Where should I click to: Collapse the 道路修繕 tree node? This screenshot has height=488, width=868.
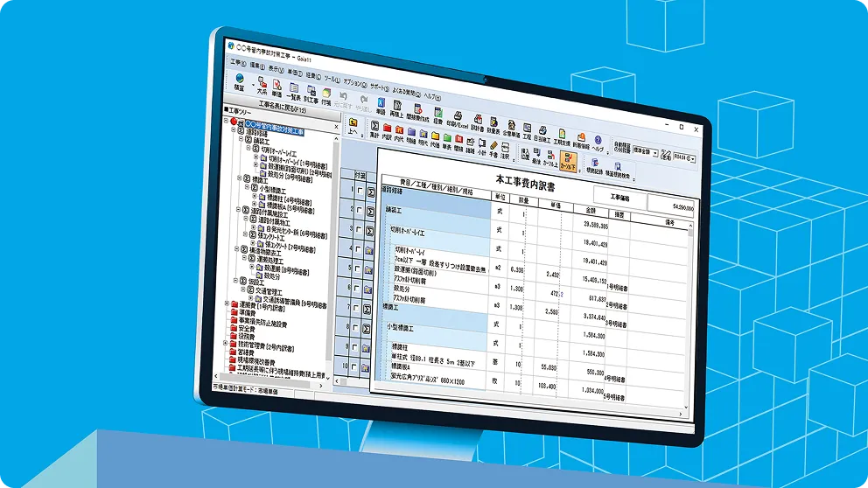[x=237, y=132]
